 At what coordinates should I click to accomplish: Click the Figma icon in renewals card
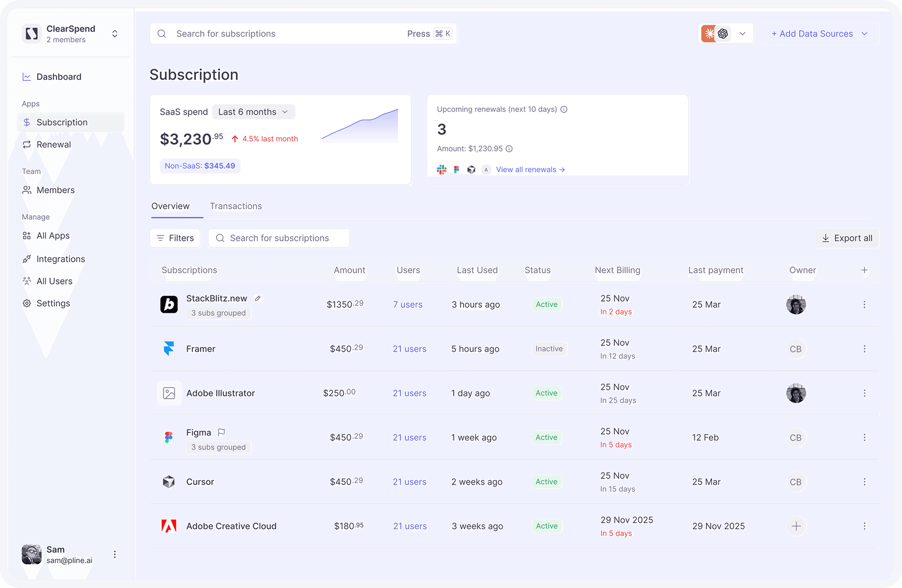456,170
